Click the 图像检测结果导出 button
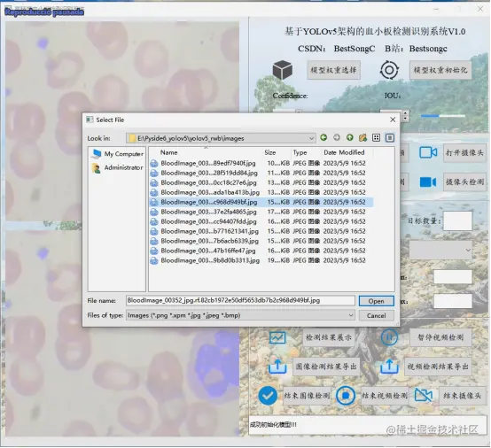The width and height of the screenshot is (491, 448). pos(326,367)
